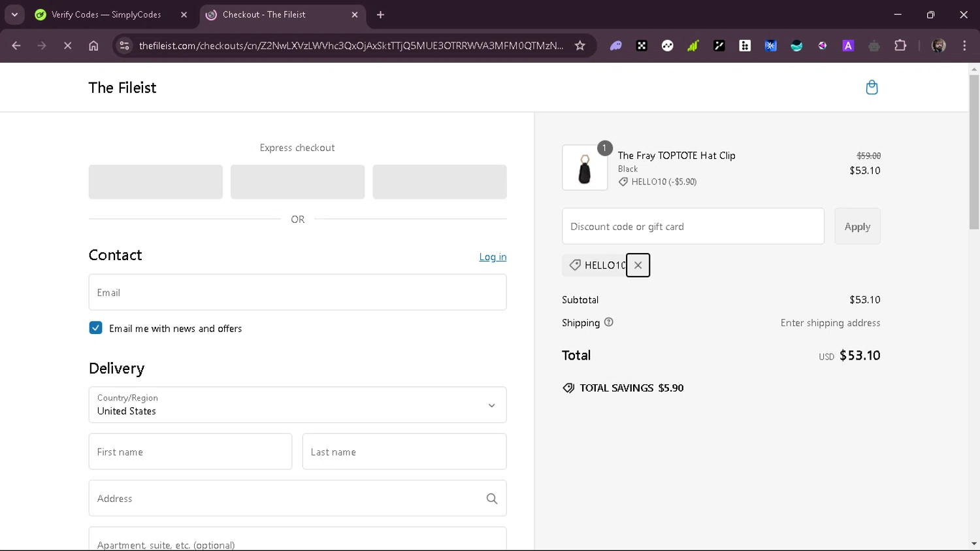Screen dimensions: 980x551
Task: Open the tab search dropdown arrow
Action: click(x=14, y=14)
